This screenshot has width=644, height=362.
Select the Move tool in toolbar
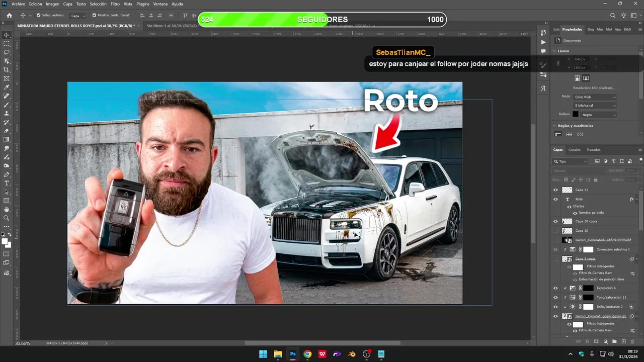(7, 35)
